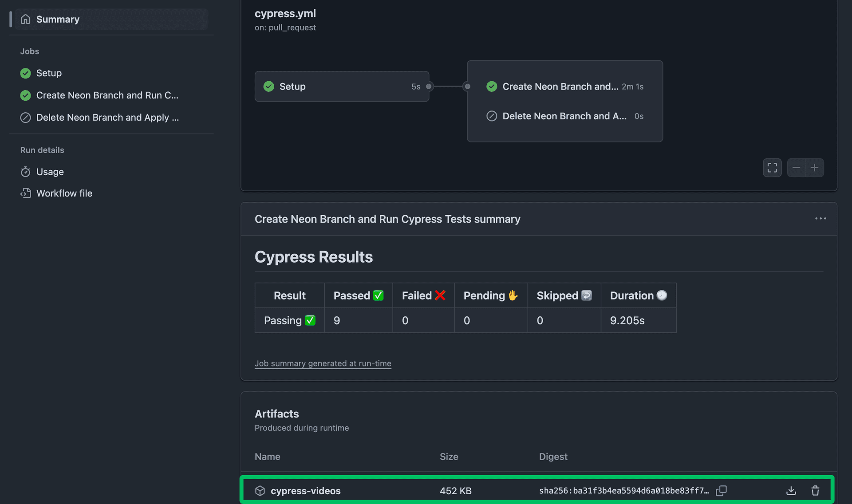Open the Setup job in sidebar
The height and width of the screenshot is (504, 852).
tap(49, 73)
